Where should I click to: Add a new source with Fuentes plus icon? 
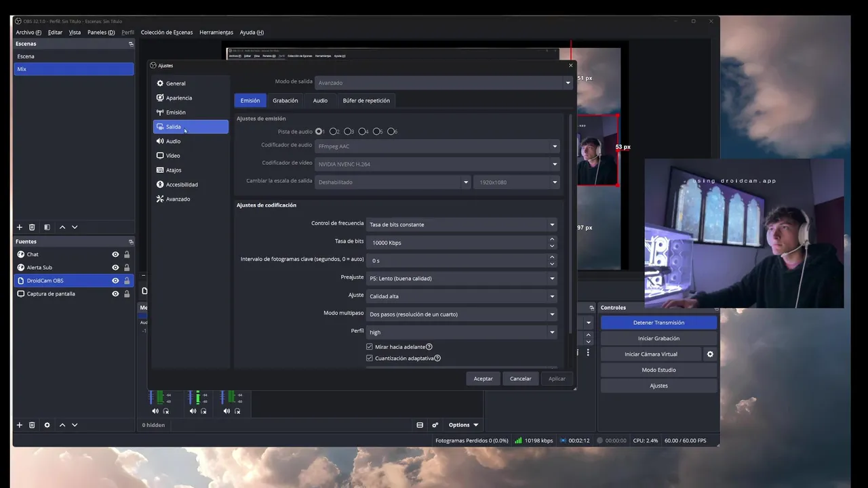click(20, 425)
